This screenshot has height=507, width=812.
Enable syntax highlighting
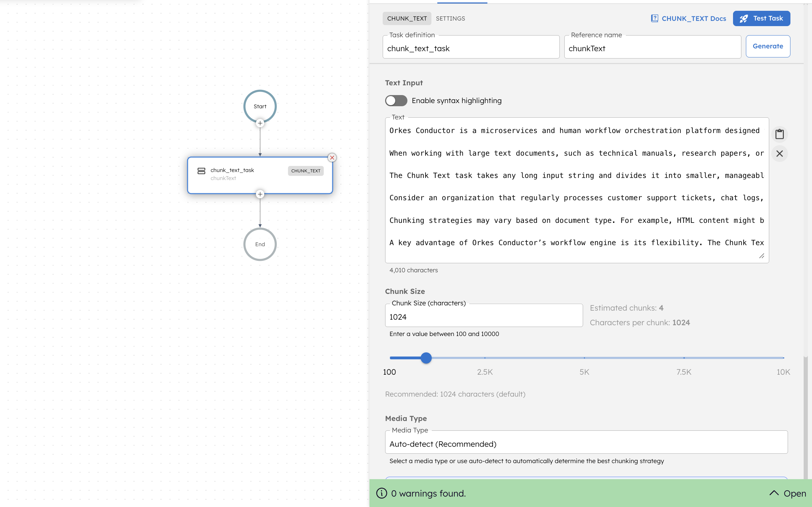(396, 101)
